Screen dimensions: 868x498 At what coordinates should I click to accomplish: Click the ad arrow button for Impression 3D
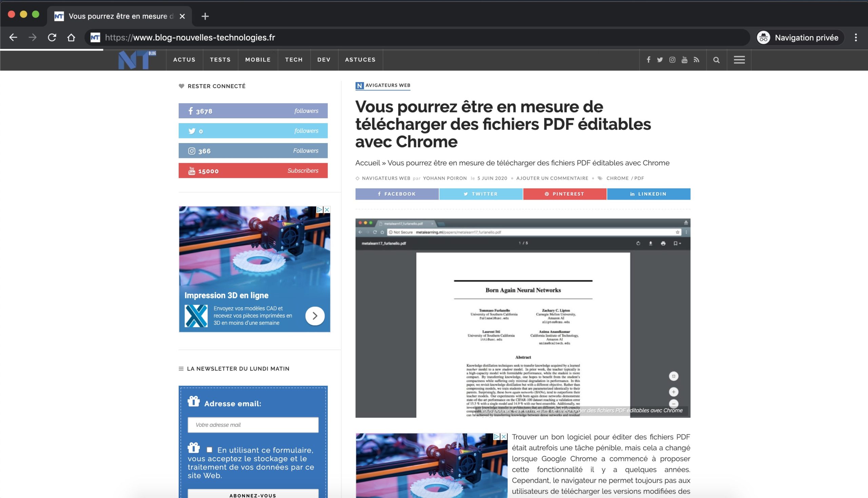315,316
